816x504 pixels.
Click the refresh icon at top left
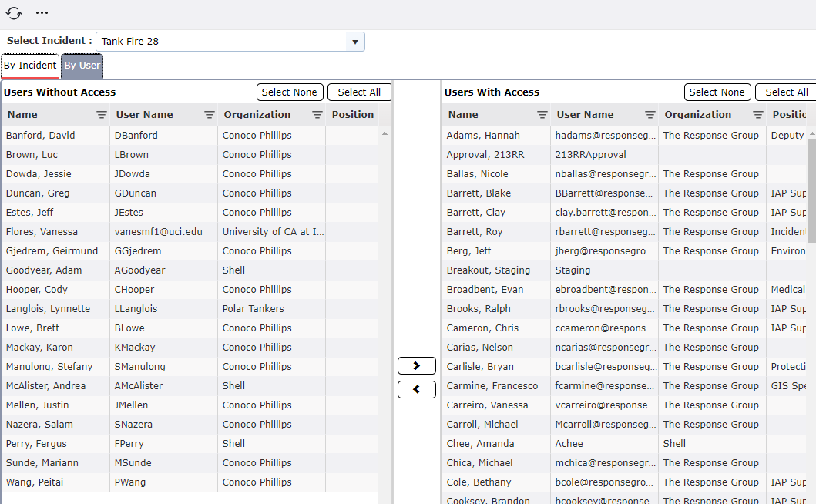pyautogui.click(x=14, y=12)
